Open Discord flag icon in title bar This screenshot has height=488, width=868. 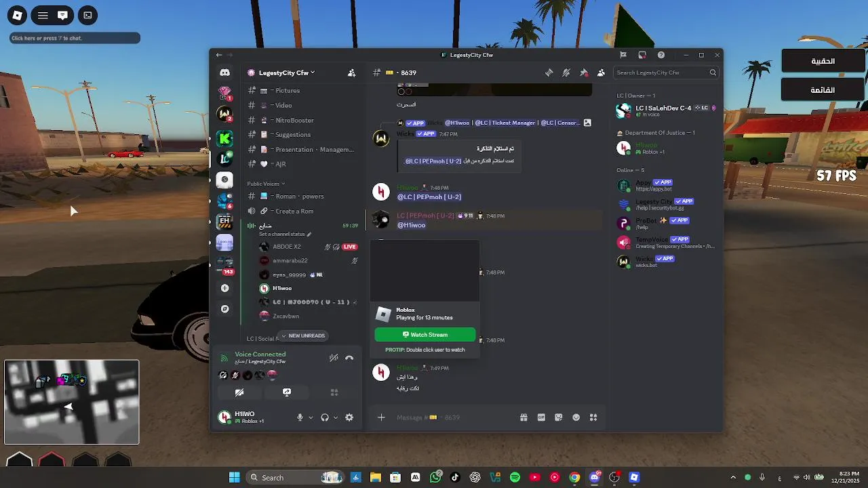tap(623, 55)
